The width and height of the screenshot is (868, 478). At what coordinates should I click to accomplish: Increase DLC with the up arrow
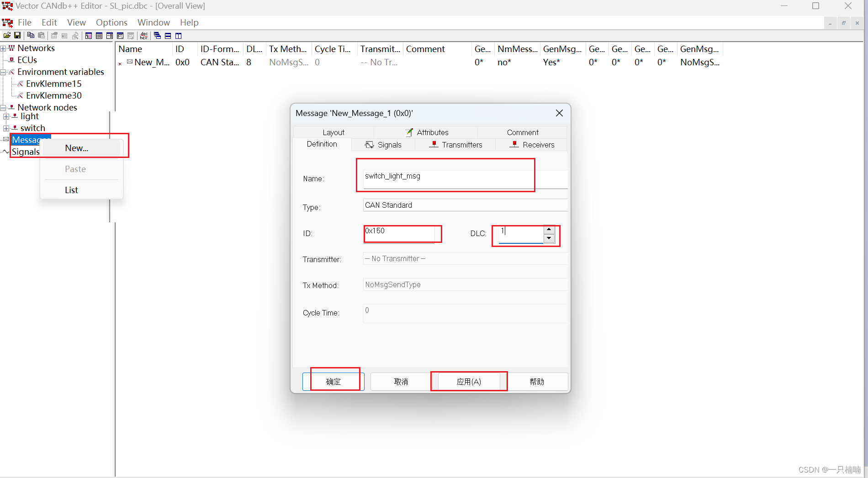point(549,230)
